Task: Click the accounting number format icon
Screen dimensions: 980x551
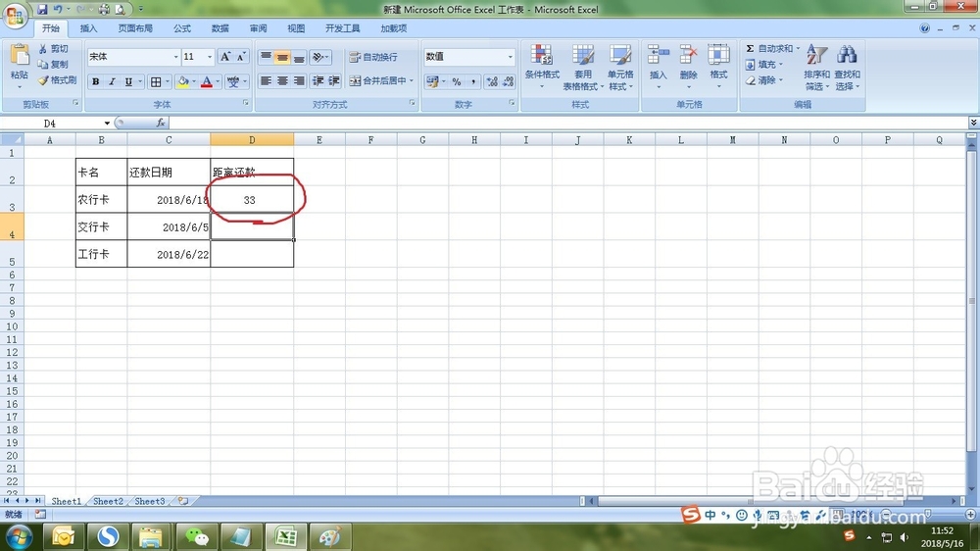Action: (x=432, y=81)
